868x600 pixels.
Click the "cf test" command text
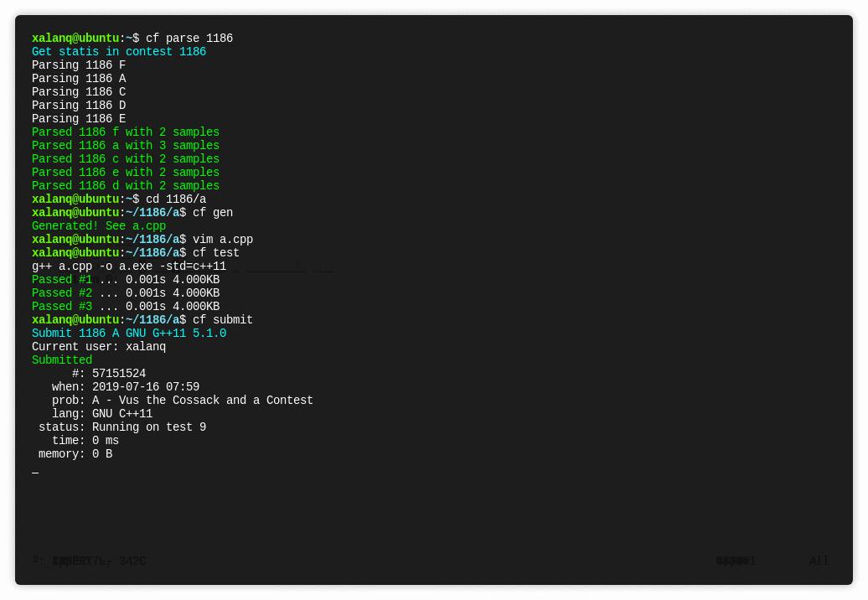tap(216, 253)
